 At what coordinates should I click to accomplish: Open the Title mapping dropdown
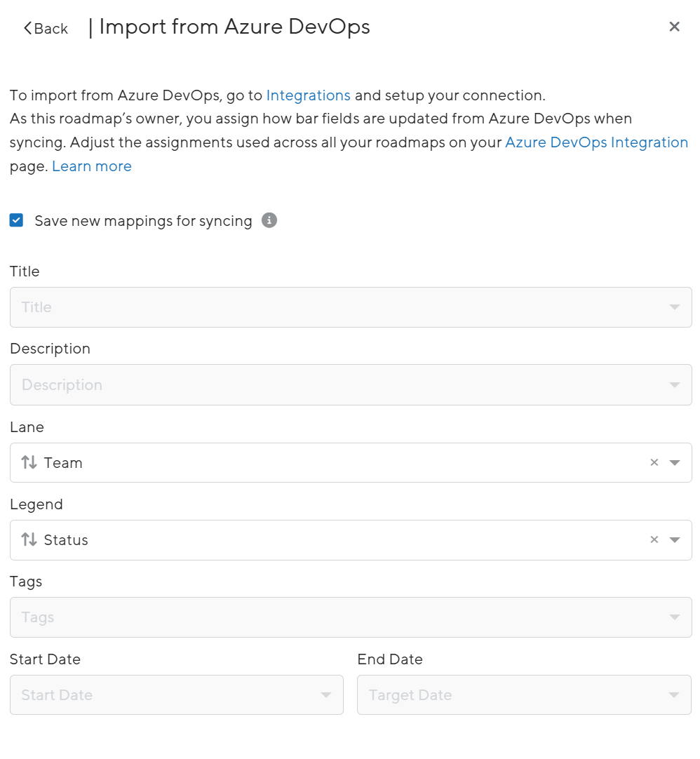pos(351,307)
